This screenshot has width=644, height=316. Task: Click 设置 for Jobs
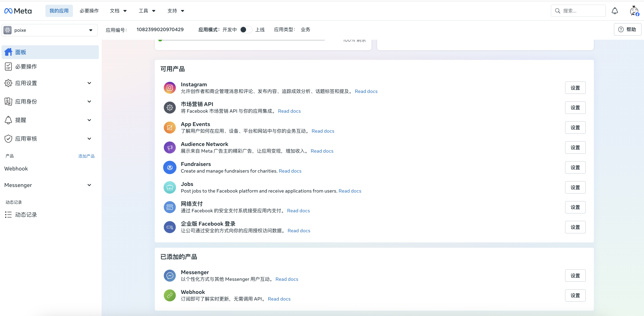575,187
